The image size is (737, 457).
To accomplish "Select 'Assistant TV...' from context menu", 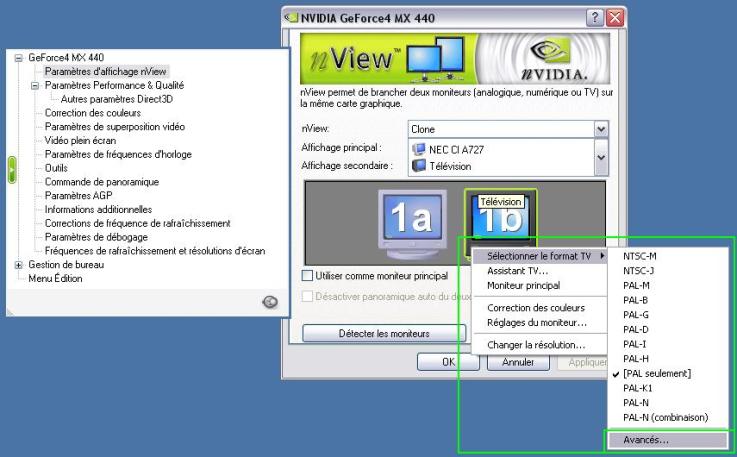I will pyautogui.click(x=516, y=270).
